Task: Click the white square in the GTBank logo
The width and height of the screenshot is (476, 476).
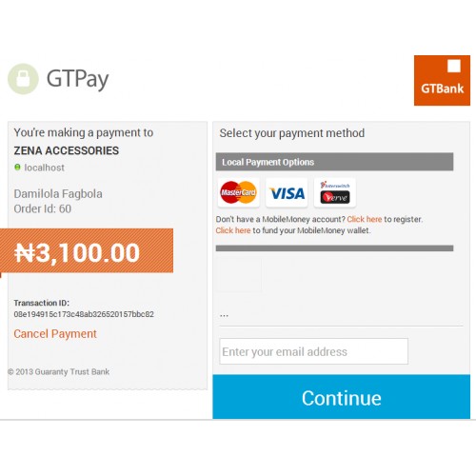Action: (x=454, y=66)
